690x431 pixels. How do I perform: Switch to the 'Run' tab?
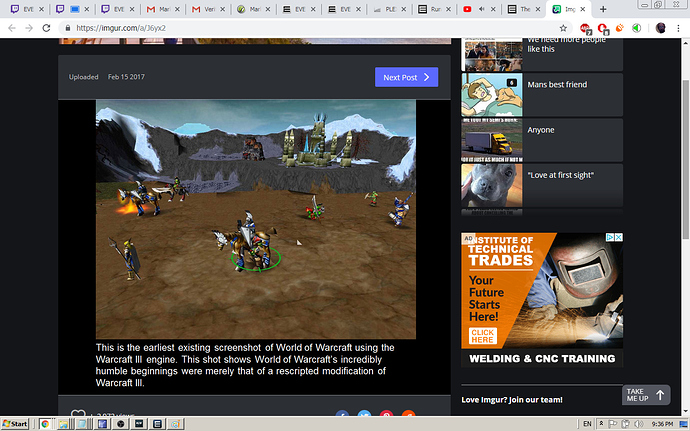coord(435,9)
